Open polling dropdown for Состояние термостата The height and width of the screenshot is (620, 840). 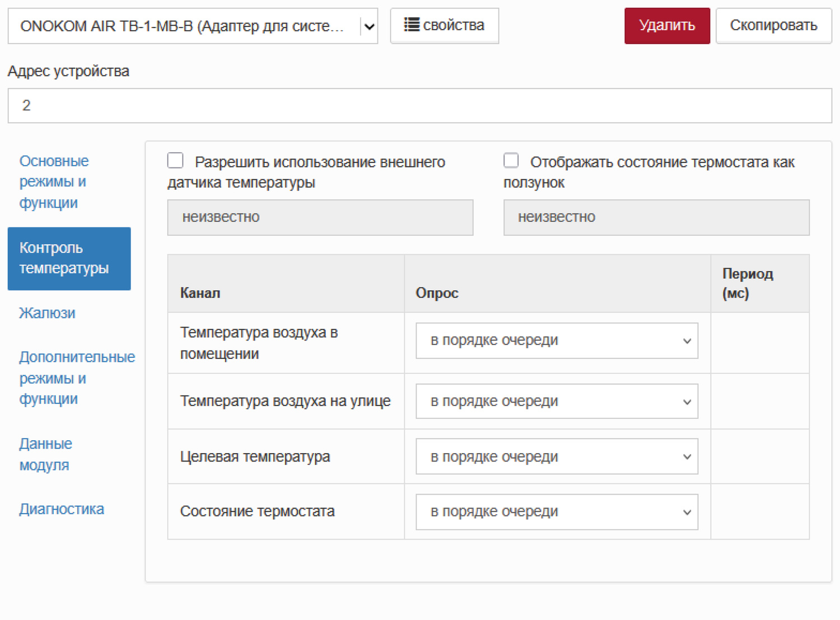tap(556, 512)
